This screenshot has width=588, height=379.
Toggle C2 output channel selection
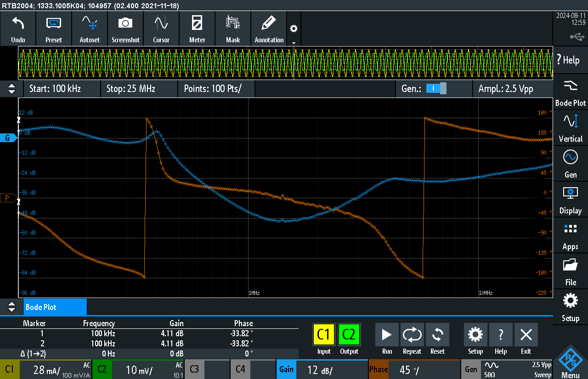[349, 334]
